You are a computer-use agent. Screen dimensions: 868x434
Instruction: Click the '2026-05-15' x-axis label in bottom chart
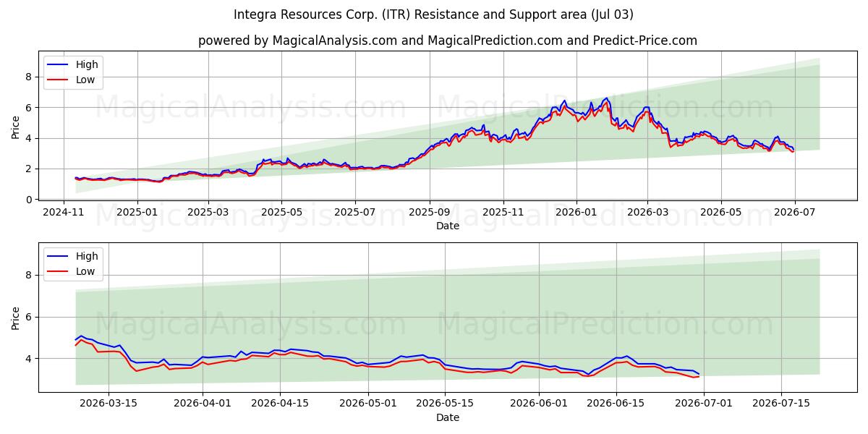click(444, 404)
